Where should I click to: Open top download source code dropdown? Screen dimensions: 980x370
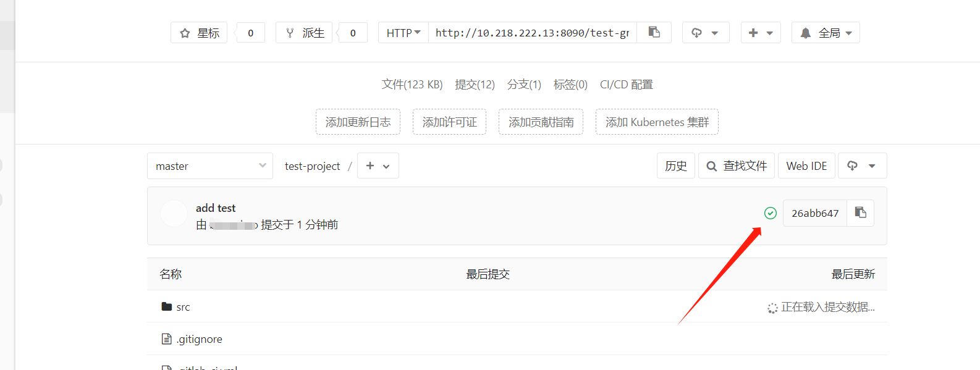tap(706, 33)
